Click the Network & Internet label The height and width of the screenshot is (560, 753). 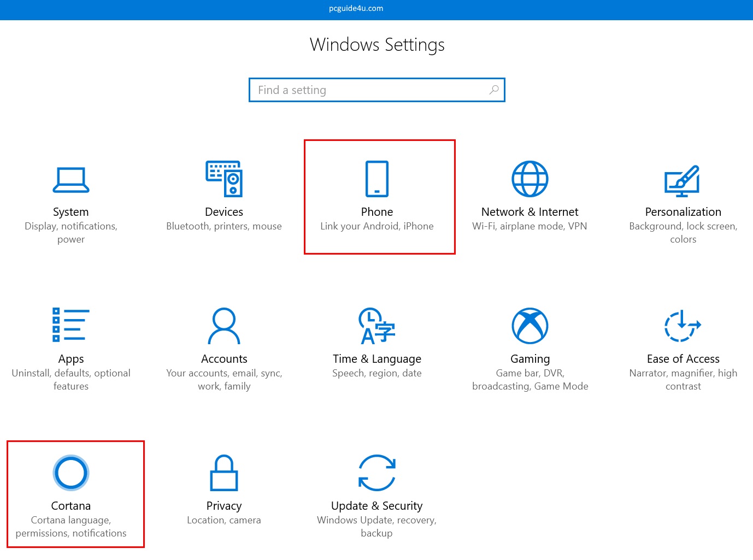530,212
